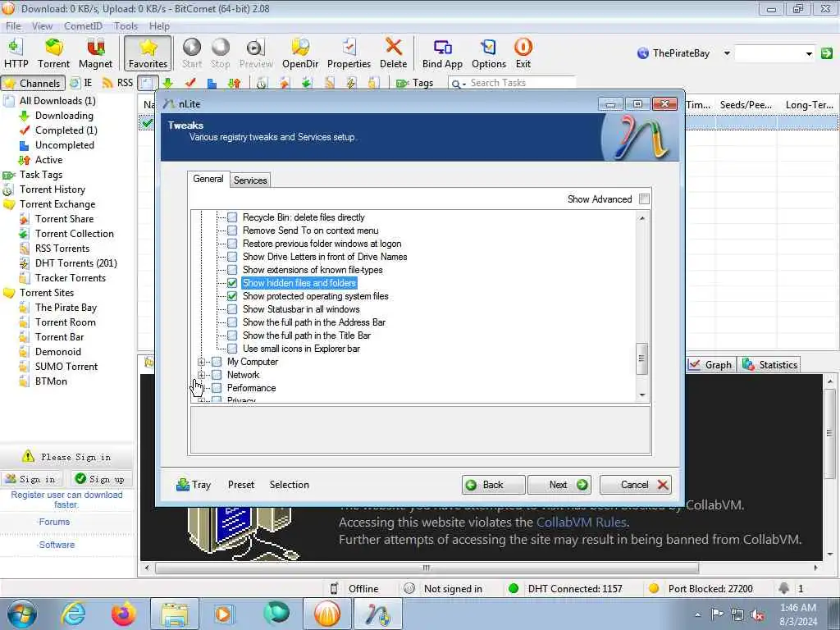Viewport: 840px width, 630px height.
Task: Click the muted volume tray icon
Action: [x=757, y=614]
